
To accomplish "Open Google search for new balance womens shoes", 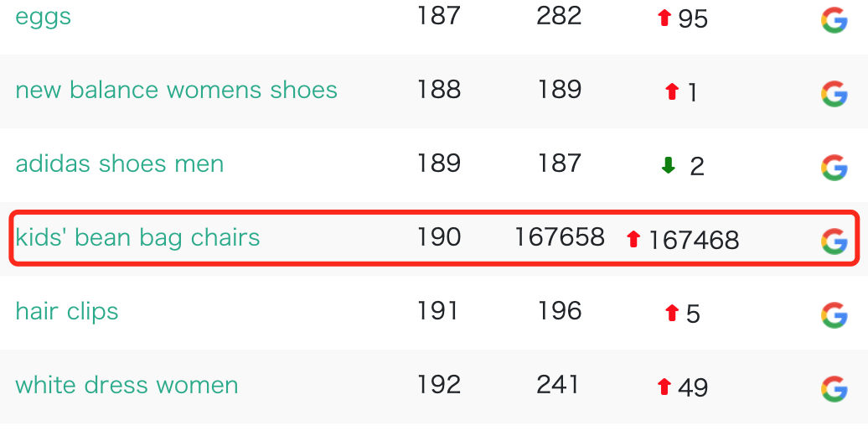I will pos(834,93).
